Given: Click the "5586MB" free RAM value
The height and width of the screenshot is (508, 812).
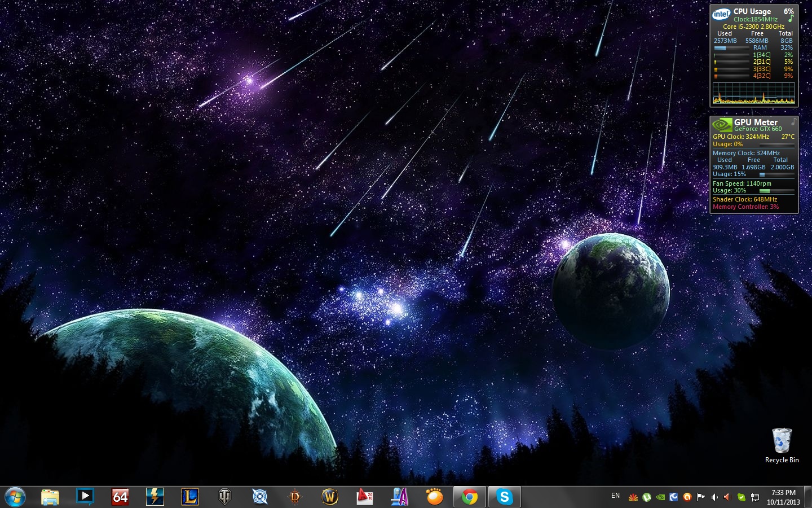Looking at the screenshot, I should (757, 41).
